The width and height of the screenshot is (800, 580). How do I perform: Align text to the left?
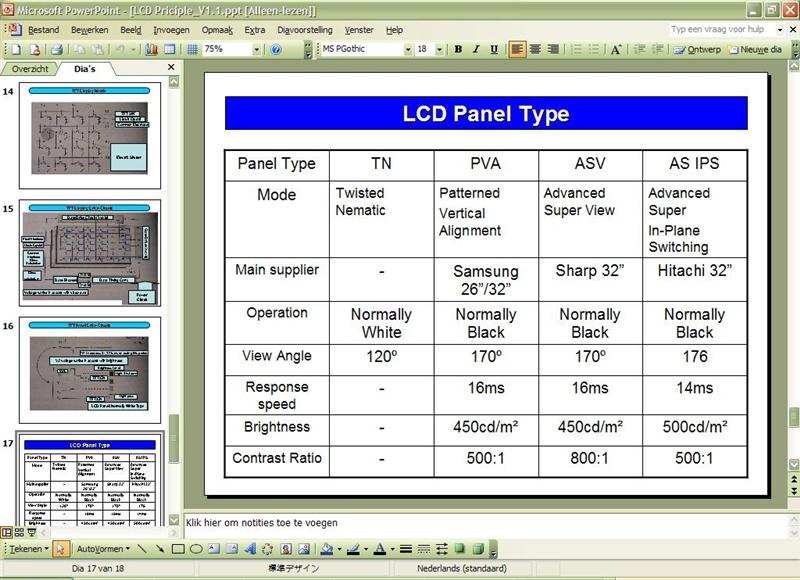[x=517, y=49]
